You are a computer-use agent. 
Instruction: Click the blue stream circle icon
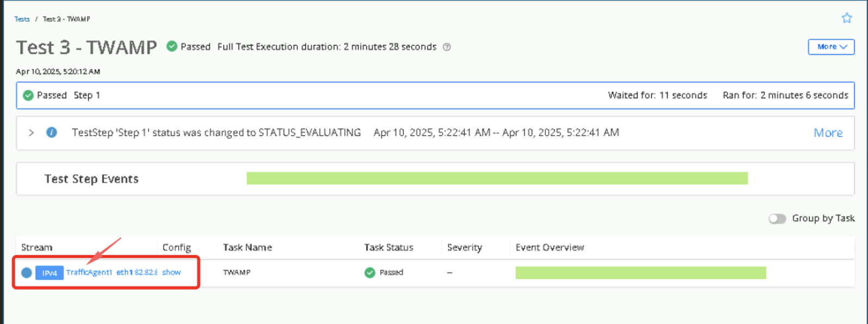tap(27, 272)
